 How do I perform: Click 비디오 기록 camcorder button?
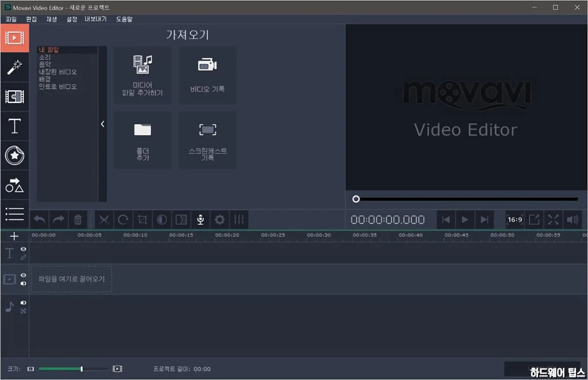[x=207, y=75]
